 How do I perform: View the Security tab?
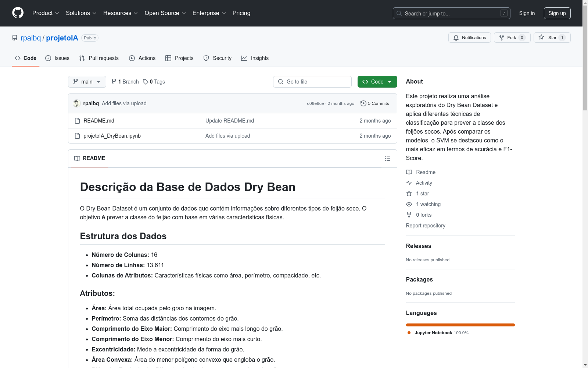pyautogui.click(x=218, y=58)
